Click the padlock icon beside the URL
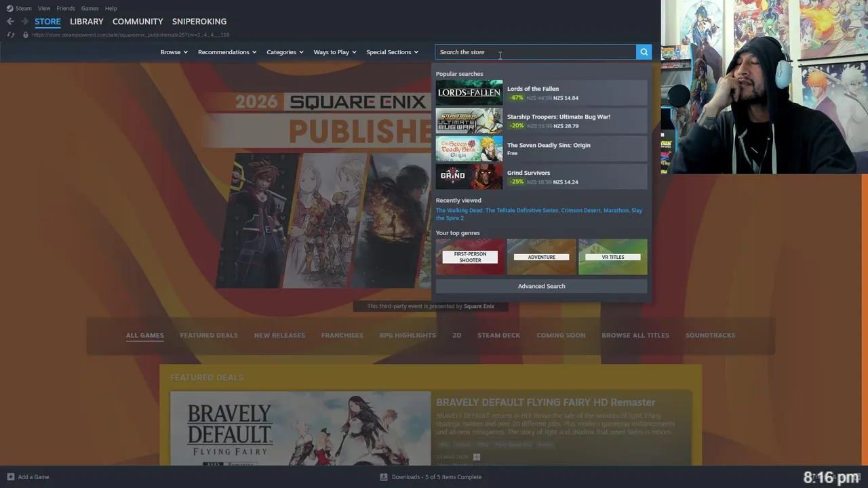The height and width of the screenshot is (488, 868). [x=26, y=35]
